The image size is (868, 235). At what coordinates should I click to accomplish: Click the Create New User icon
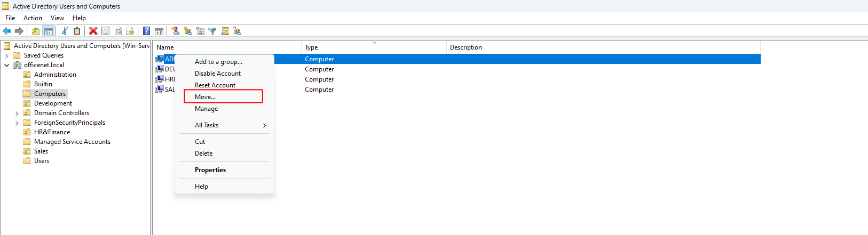coord(175,31)
